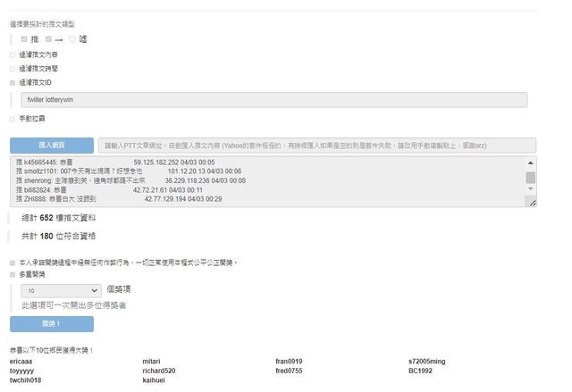Toggle the 多重開獎 checkbox
572x392 pixels.
click(x=13, y=275)
